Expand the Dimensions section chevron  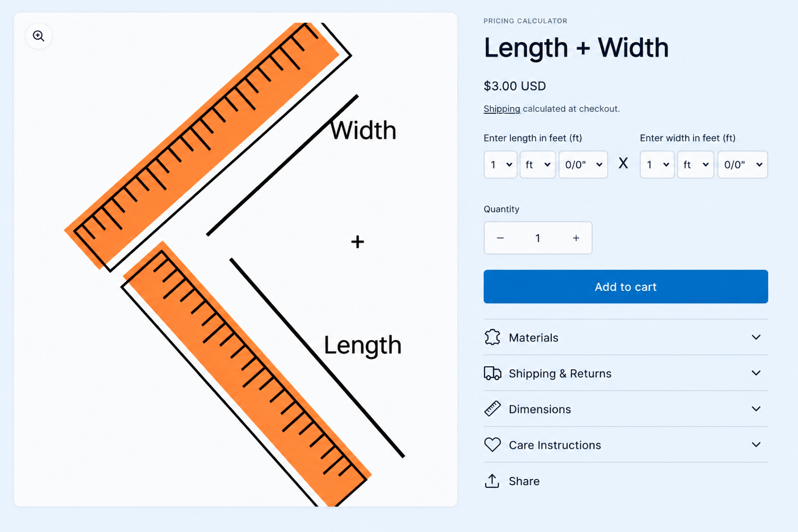(x=756, y=409)
